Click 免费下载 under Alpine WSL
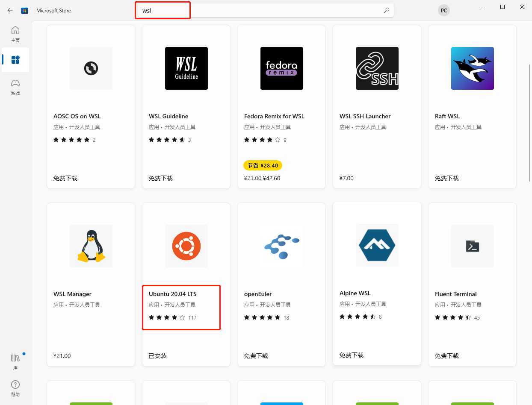The width and height of the screenshot is (532, 405). pos(352,355)
